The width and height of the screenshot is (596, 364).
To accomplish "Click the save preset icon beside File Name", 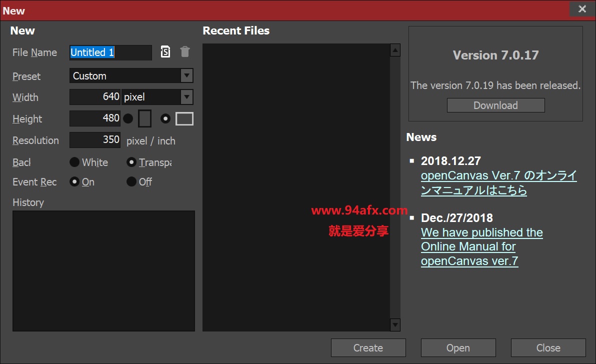I will point(165,51).
